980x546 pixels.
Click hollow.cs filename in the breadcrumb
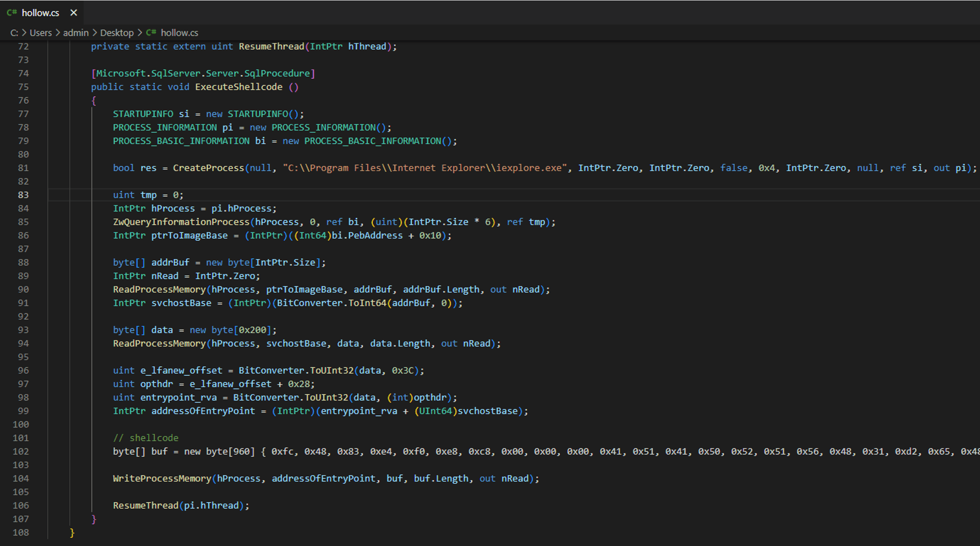click(179, 33)
